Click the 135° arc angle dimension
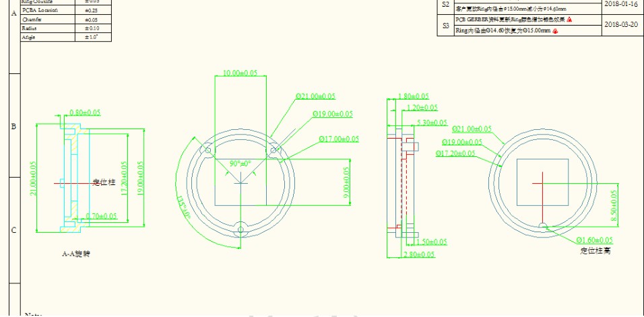The height and width of the screenshot is (317, 644). (x=183, y=207)
